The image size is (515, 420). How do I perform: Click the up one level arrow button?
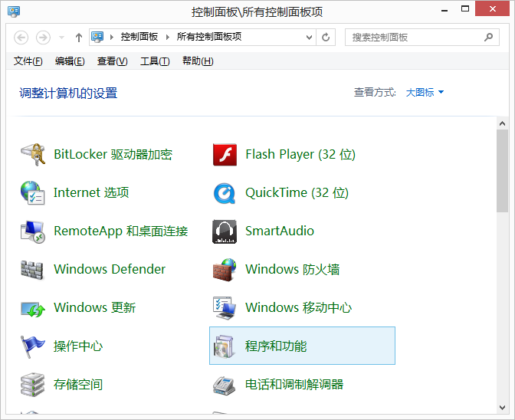(78, 38)
